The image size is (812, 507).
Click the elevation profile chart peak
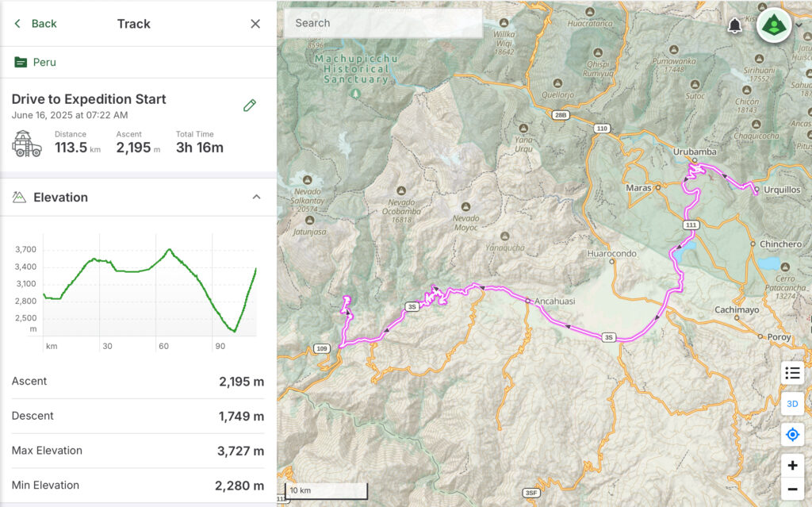tap(168, 250)
